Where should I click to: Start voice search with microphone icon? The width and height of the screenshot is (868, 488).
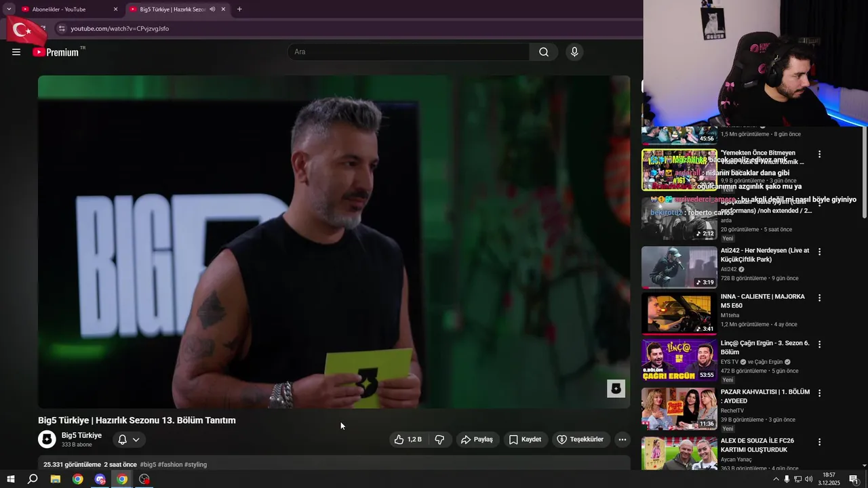[x=574, y=52]
